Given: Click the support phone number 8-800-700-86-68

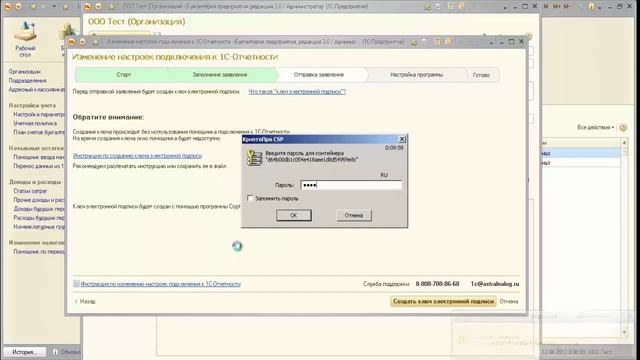Looking at the screenshot, I should 437,284.
